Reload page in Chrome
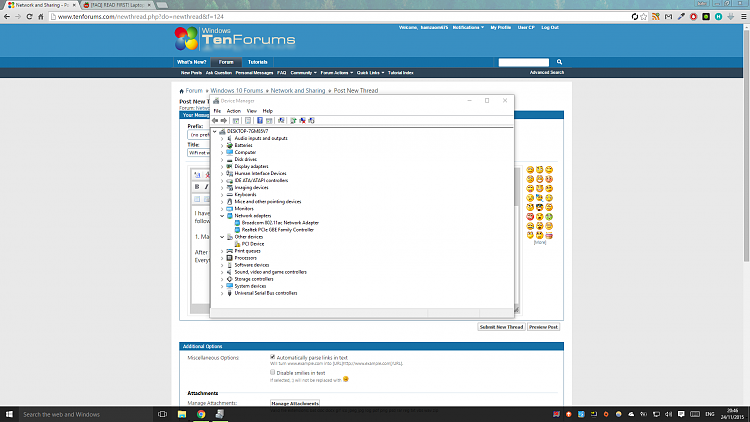 (x=29, y=16)
